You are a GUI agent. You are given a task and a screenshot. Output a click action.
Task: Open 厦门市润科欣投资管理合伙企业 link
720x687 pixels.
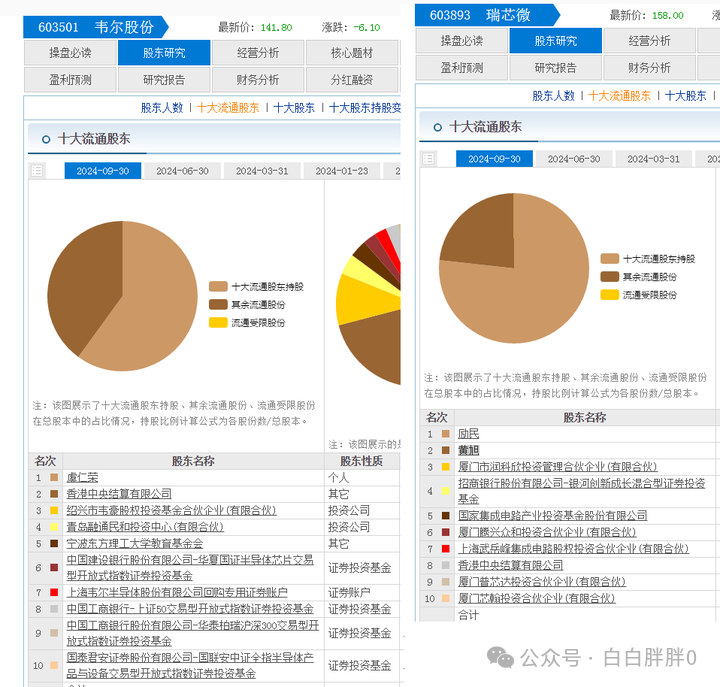tap(557, 467)
